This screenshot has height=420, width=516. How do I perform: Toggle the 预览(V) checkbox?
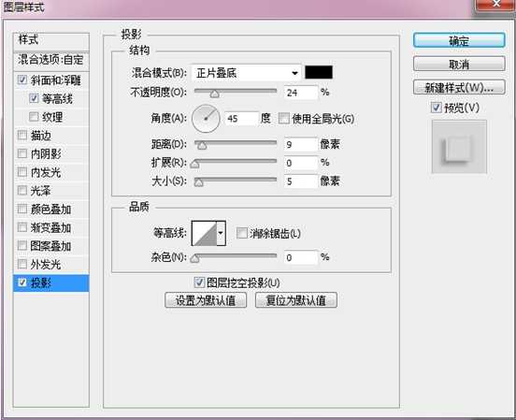coord(436,108)
